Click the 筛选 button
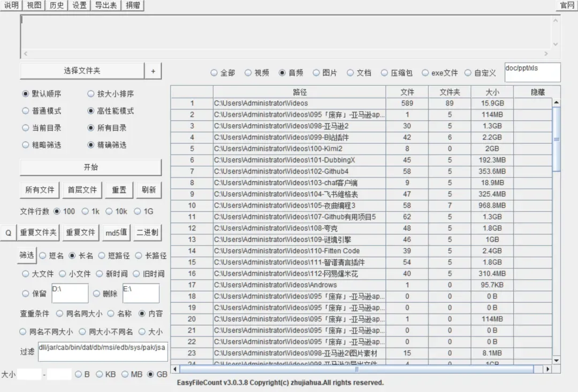Screen dimensions: 578x392 [27, 255]
